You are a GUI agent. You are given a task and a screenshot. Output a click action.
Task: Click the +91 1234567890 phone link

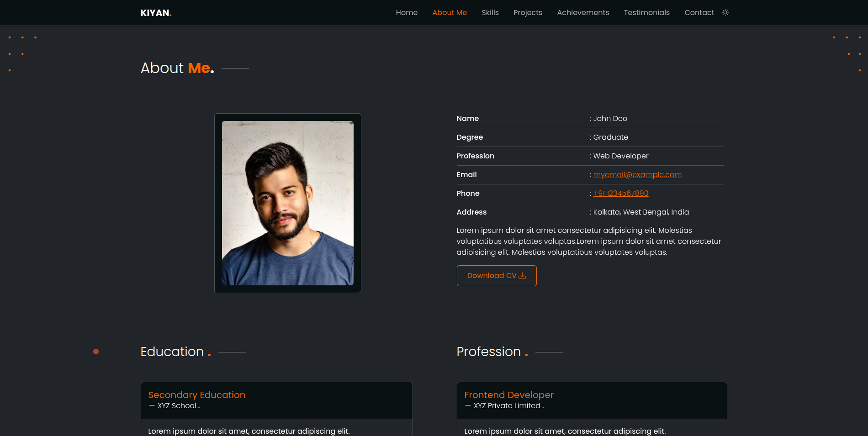621,194
